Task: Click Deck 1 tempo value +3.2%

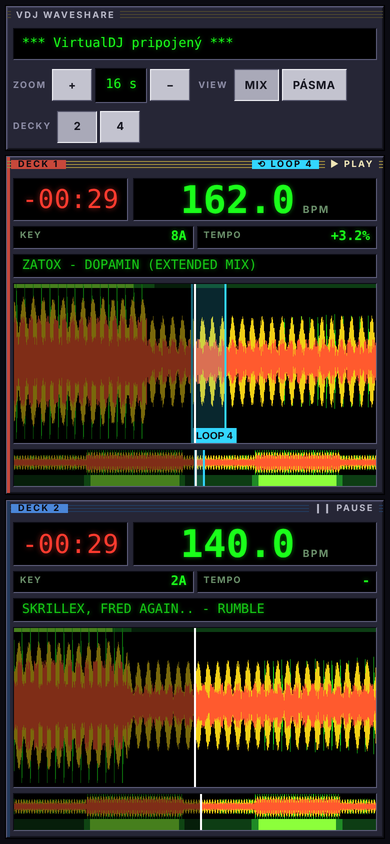Action: click(x=350, y=236)
